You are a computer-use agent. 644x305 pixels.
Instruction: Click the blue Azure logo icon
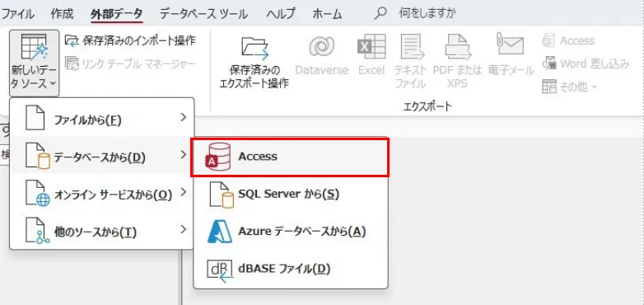[219, 232]
